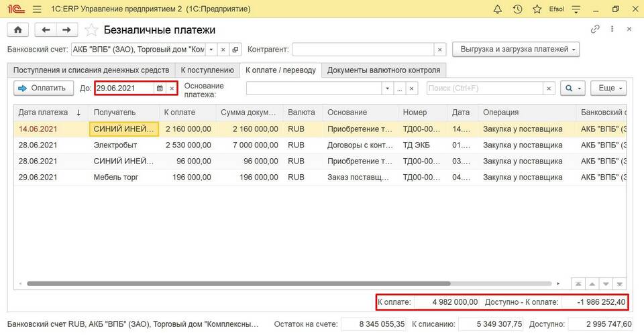Image resolution: width=644 pixels, height=335 pixels.
Task: Navigate back with left arrow
Action: [x=46, y=30]
